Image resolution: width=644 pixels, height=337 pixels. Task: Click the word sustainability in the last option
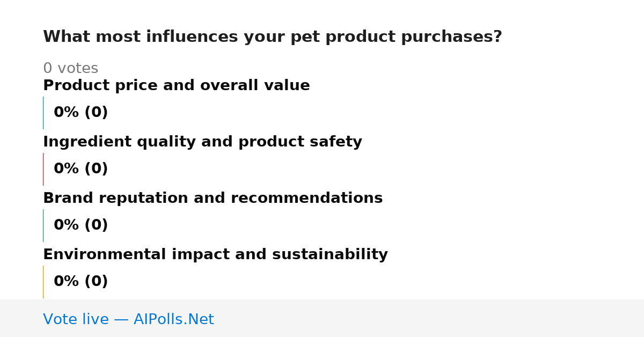(x=330, y=255)
